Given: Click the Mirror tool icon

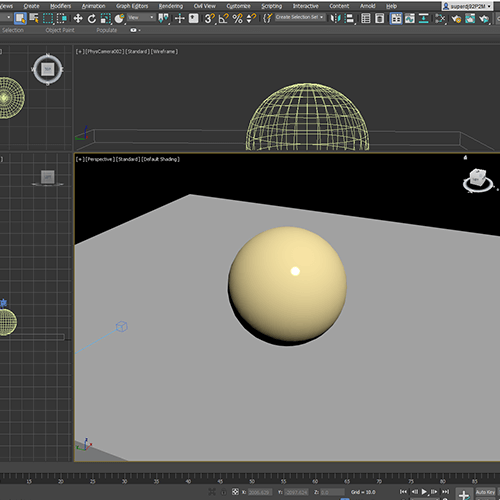Looking at the screenshot, I should [335, 18].
